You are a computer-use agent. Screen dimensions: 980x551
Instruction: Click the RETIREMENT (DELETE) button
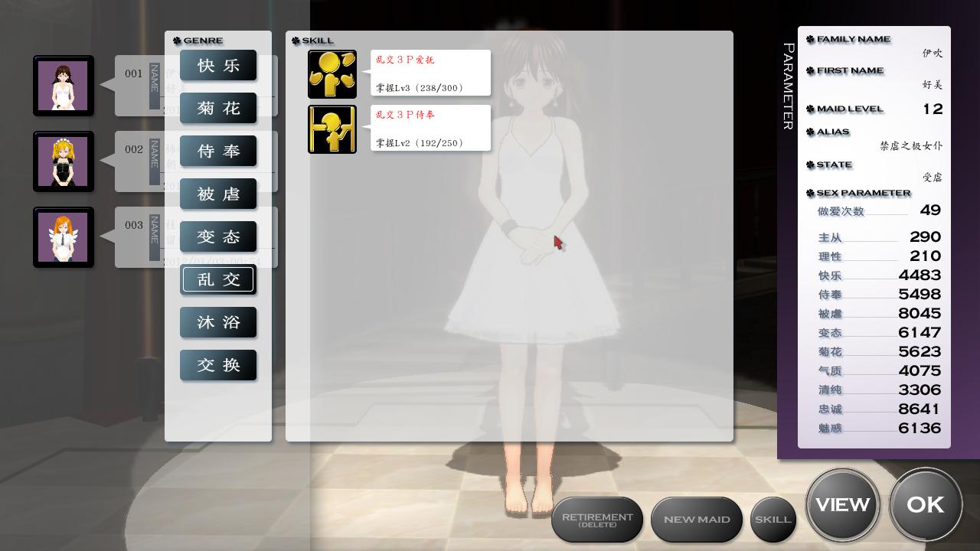597,520
